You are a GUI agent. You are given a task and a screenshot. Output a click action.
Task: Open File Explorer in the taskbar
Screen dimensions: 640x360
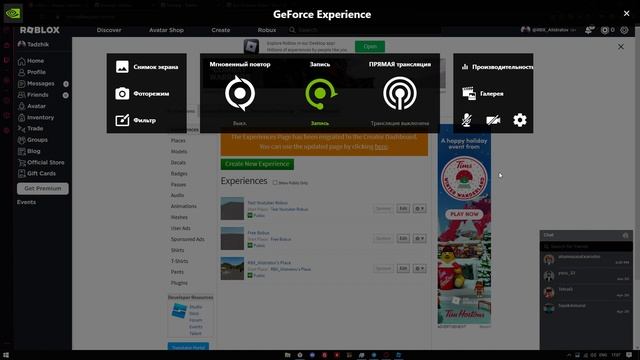click(287, 355)
